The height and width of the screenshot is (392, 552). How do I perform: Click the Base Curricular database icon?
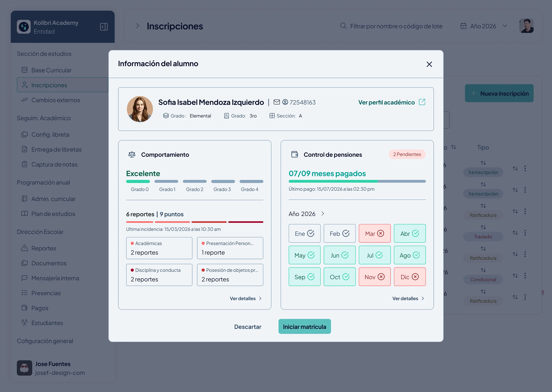tap(24, 70)
